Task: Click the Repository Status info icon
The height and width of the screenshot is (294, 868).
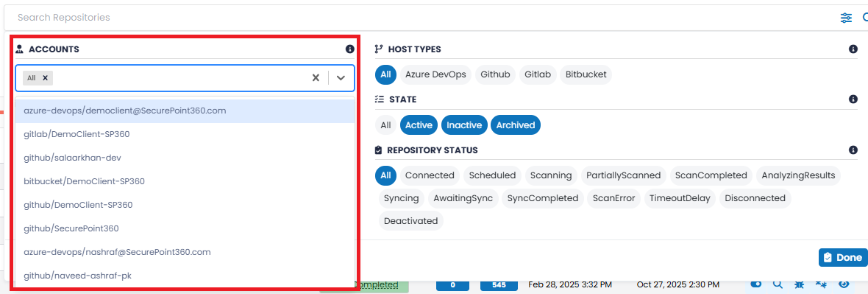Action: point(853,150)
